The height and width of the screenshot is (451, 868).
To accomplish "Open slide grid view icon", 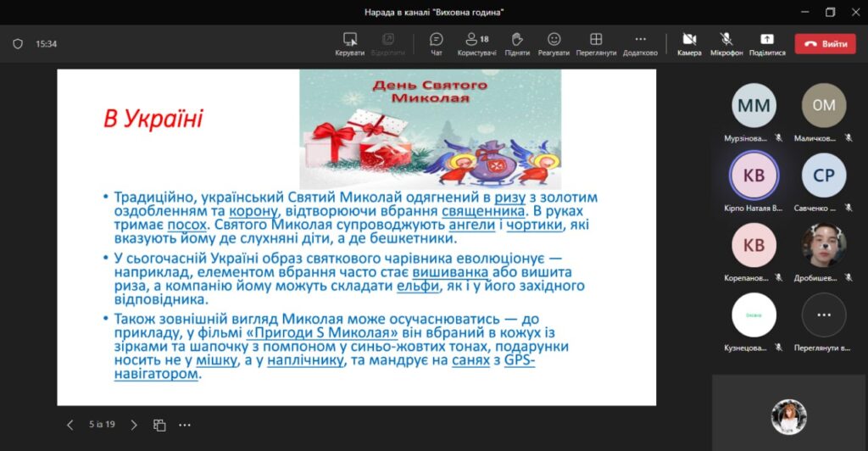I will [159, 425].
